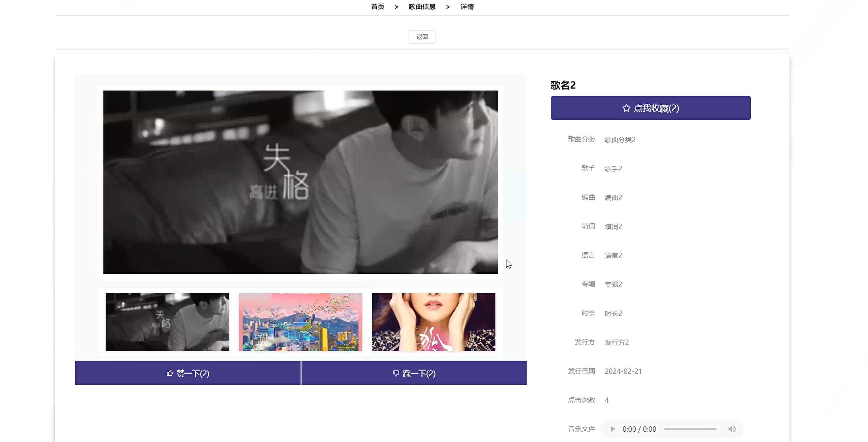Click the 0:00 / 0:00 time display
This screenshot has height=442, width=868.
tap(639, 429)
